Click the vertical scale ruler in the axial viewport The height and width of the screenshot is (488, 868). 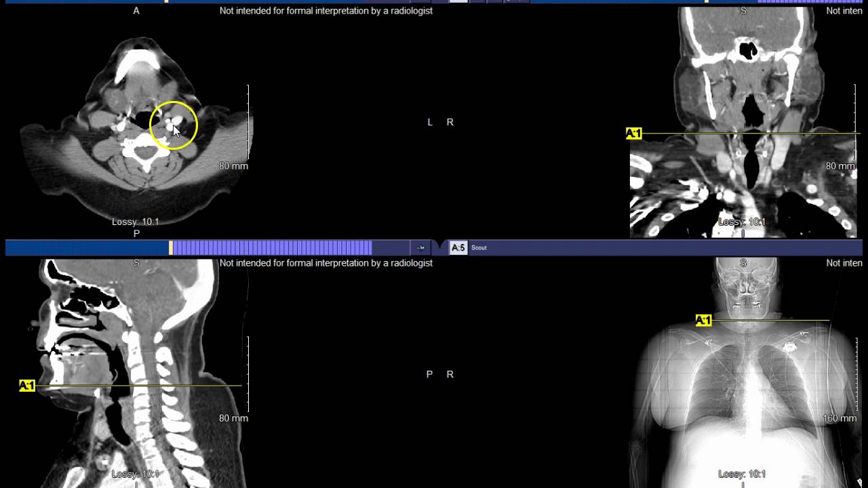pyautogui.click(x=248, y=122)
